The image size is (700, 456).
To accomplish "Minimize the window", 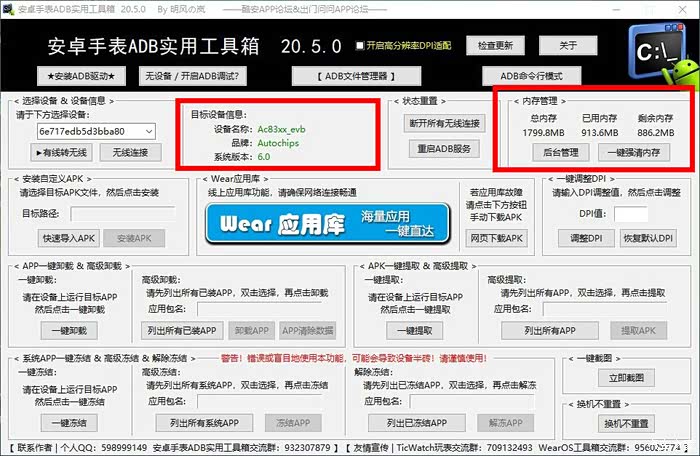I will pyautogui.click(x=616, y=9).
